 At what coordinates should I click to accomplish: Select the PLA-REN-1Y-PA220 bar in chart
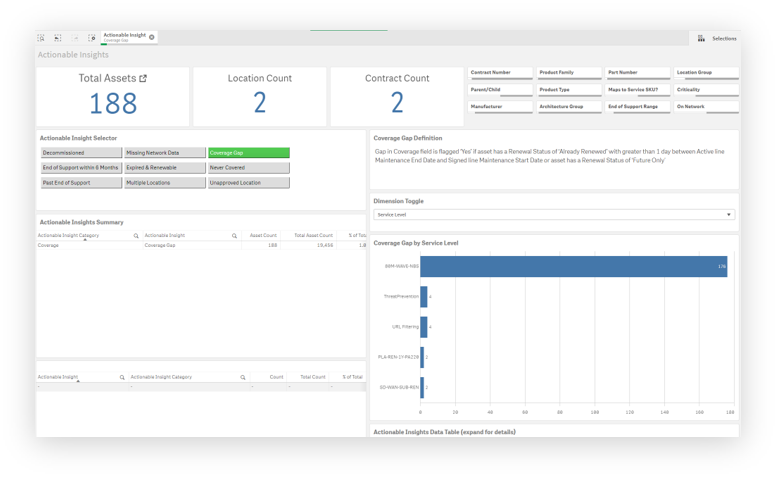pos(422,357)
